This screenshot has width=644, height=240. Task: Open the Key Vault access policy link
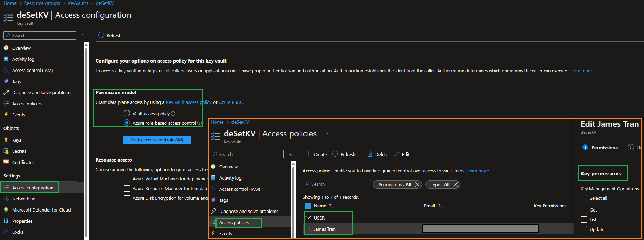[x=189, y=102]
